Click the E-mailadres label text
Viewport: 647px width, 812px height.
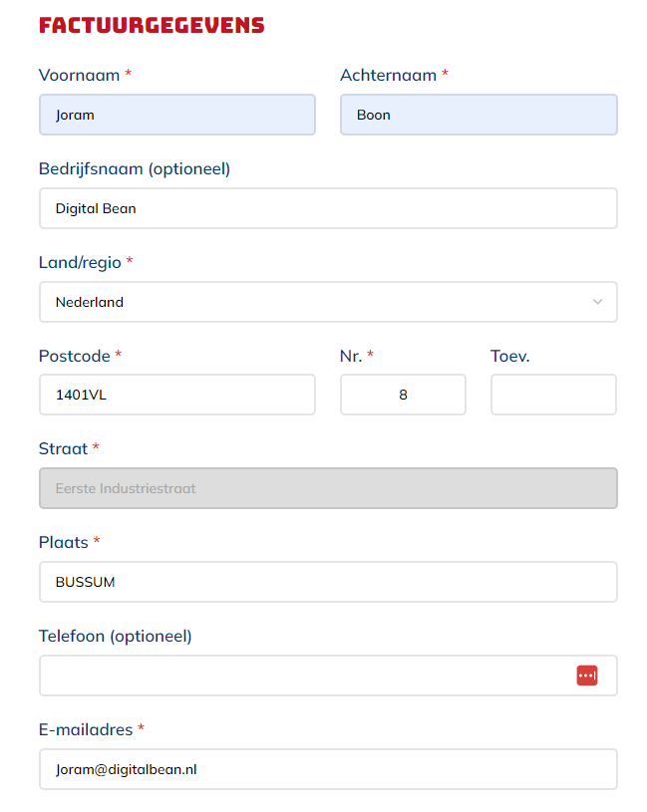tap(86, 729)
